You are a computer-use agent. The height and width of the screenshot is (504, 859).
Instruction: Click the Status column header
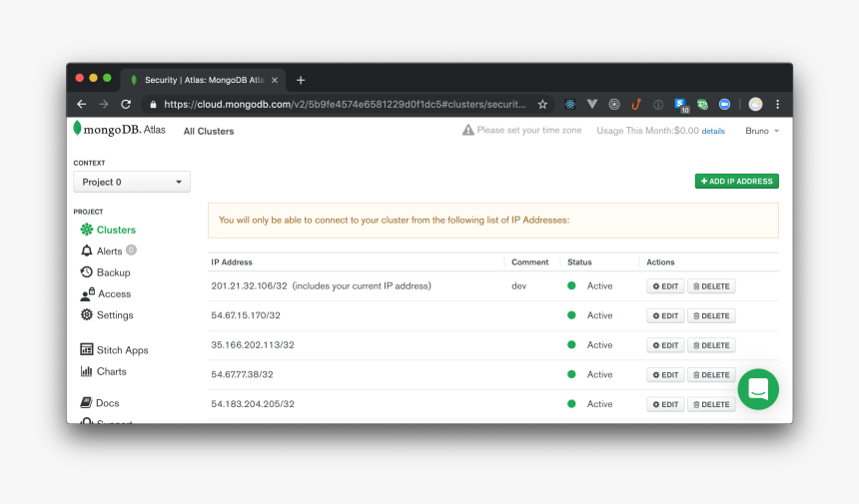coord(579,262)
